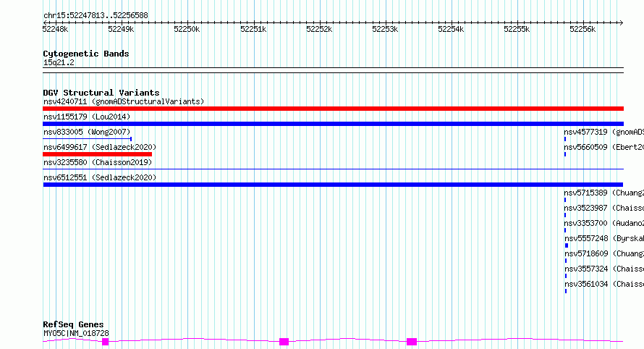Click the 52252k ruler tick label
This screenshot has width=644, height=349.
pyautogui.click(x=319, y=29)
